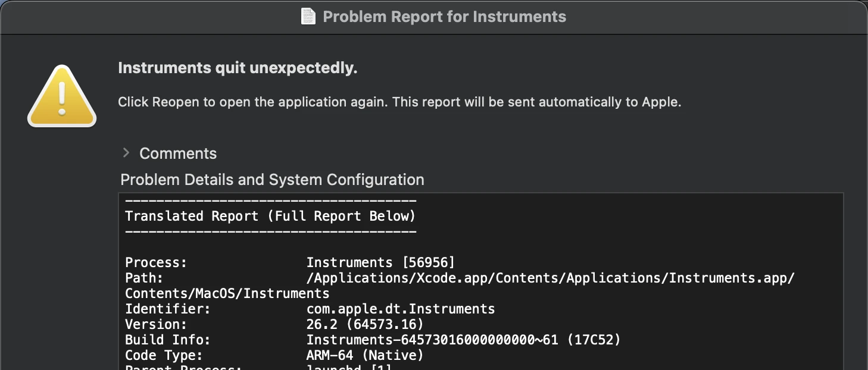868x370 pixels.
Task: Select the Problem Details and System Configuration heading
Action: [x=272, y=180]
